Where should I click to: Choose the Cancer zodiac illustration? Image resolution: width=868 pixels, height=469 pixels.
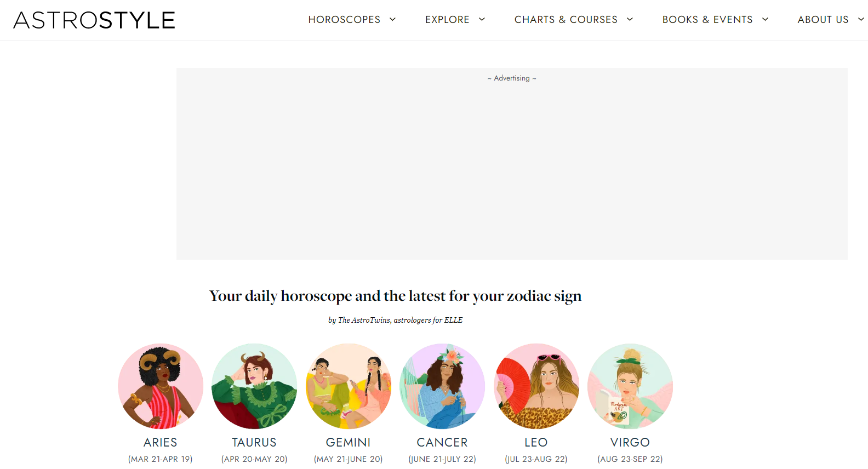point(442,386)
